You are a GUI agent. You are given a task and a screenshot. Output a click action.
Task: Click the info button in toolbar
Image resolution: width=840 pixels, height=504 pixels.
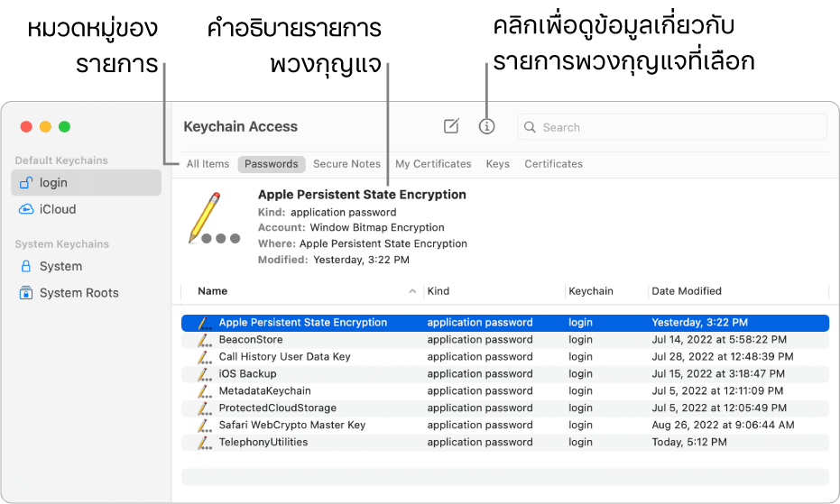[x=487, y=127]
